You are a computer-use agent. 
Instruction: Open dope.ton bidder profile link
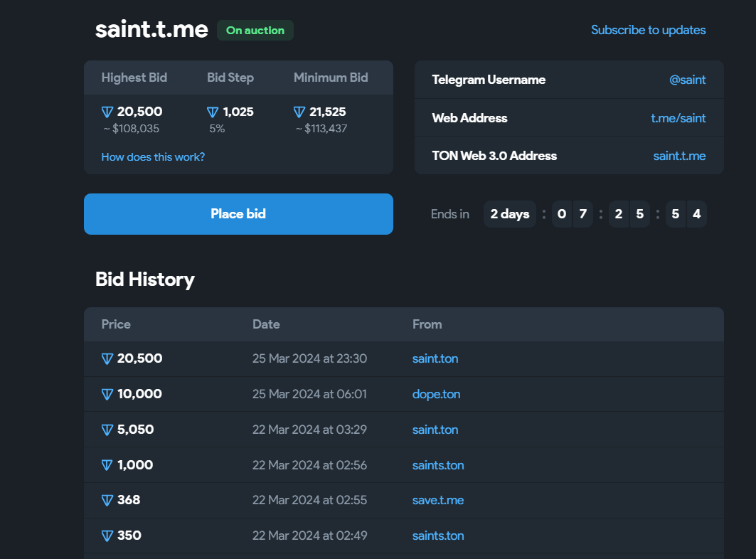click(436, 394)
